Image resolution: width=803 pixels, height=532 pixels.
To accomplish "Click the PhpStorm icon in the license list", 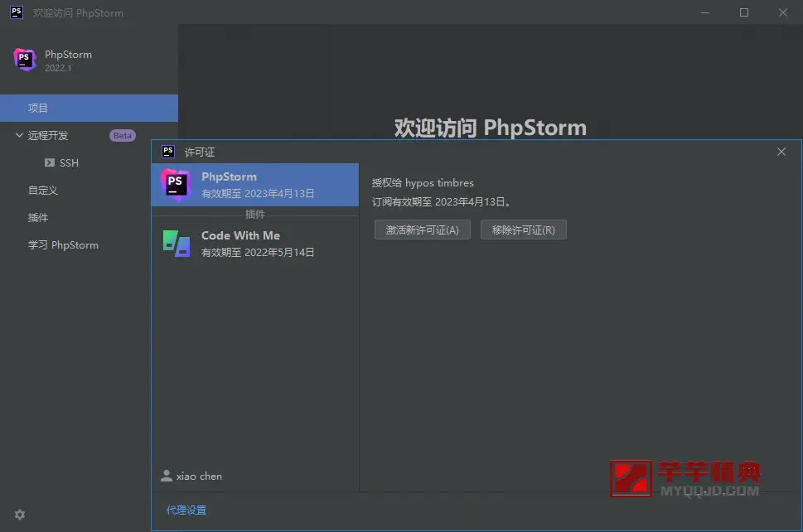I will 175,185.
